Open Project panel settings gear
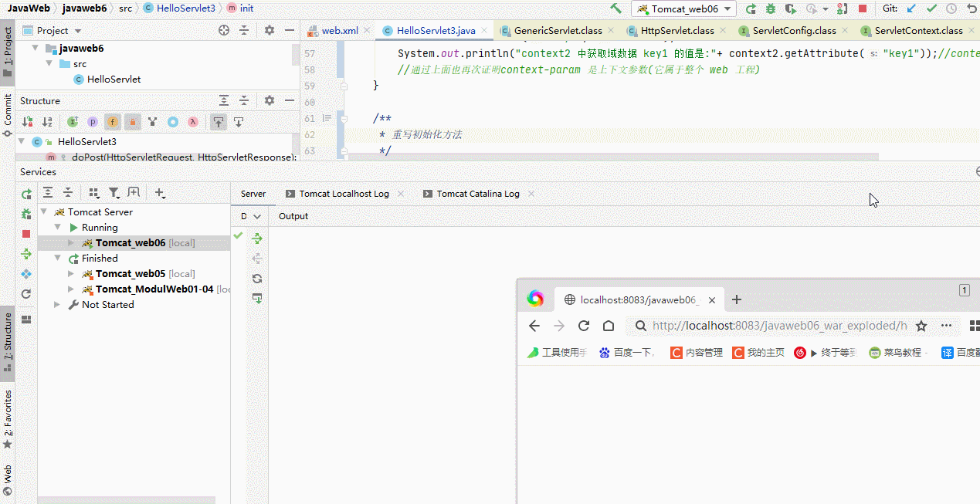 coord(270,30)
